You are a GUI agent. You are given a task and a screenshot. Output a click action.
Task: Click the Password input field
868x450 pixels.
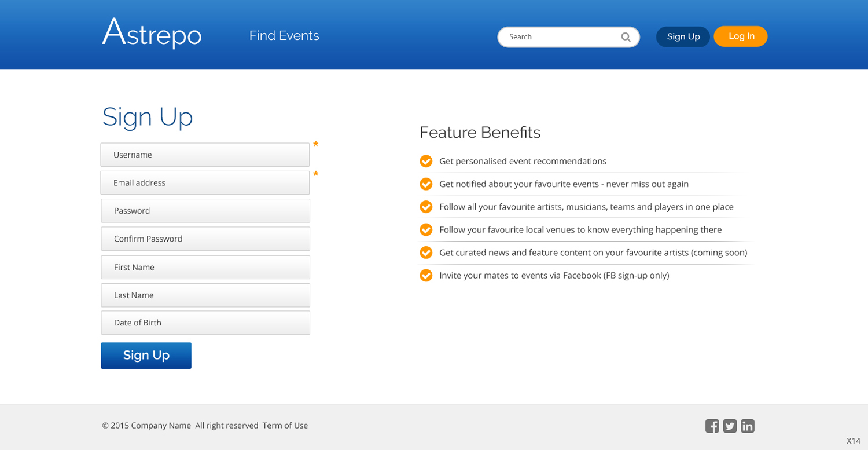pyautogui.click(x=205, y=211)
